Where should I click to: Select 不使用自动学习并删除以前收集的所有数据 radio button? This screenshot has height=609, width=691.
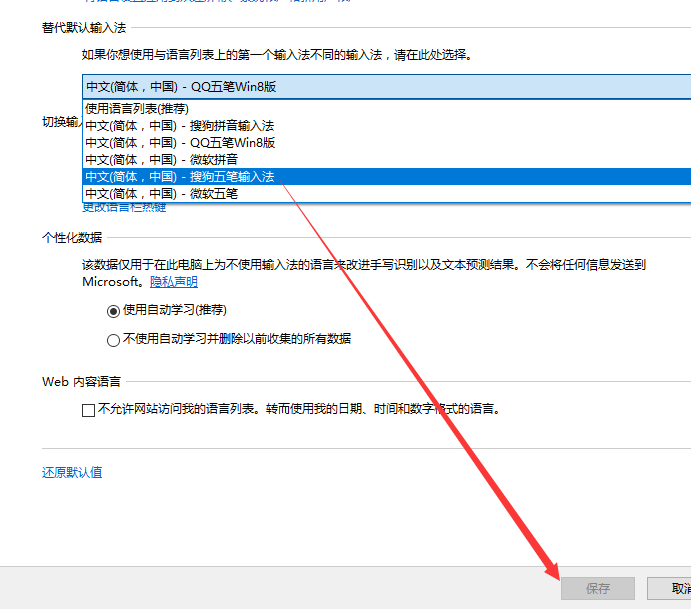pos(113,340)
